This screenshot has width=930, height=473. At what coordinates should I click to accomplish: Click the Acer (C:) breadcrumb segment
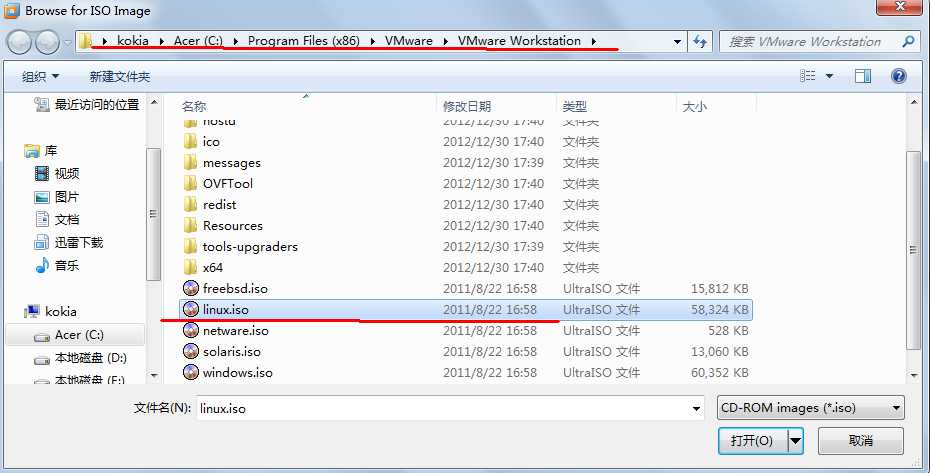click(198, 41)
